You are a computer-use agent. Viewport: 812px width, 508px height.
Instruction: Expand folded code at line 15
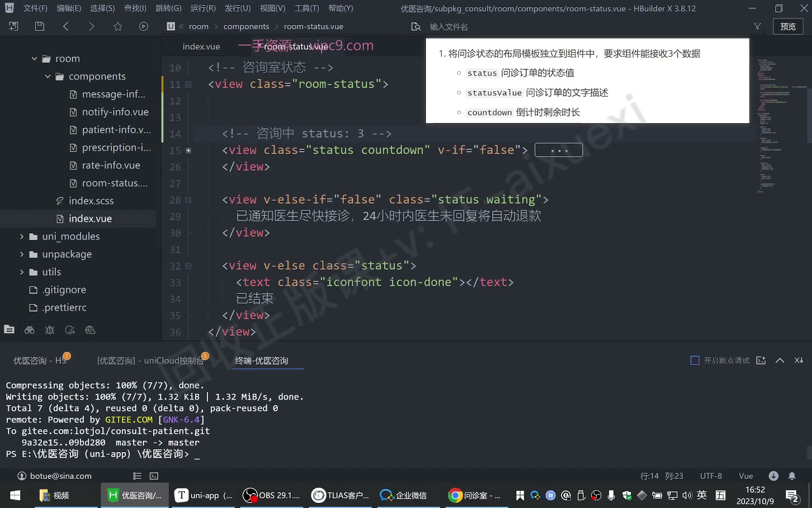[189, 150]
